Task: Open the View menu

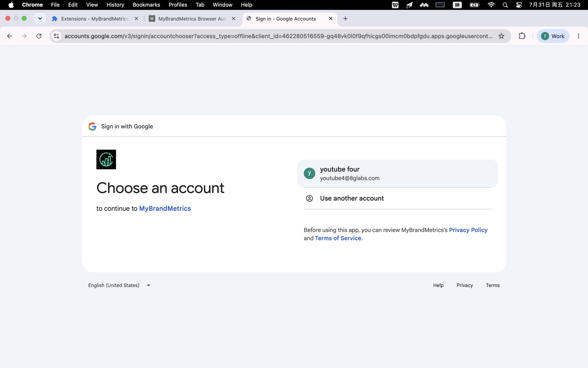Action: [x=92, y=5]
